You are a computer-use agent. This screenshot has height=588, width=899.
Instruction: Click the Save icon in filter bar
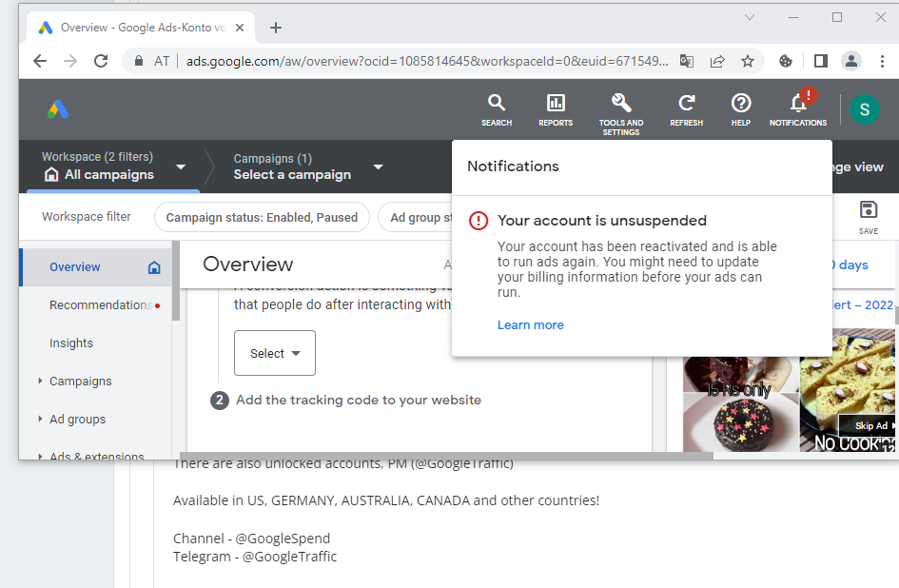click(868, 218)
